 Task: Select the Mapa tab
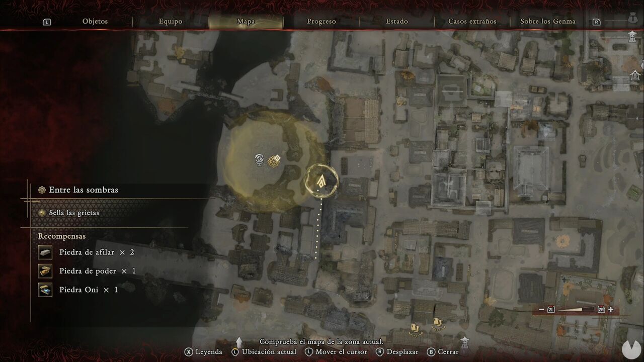pyautogui.click(x=246, y=22)
